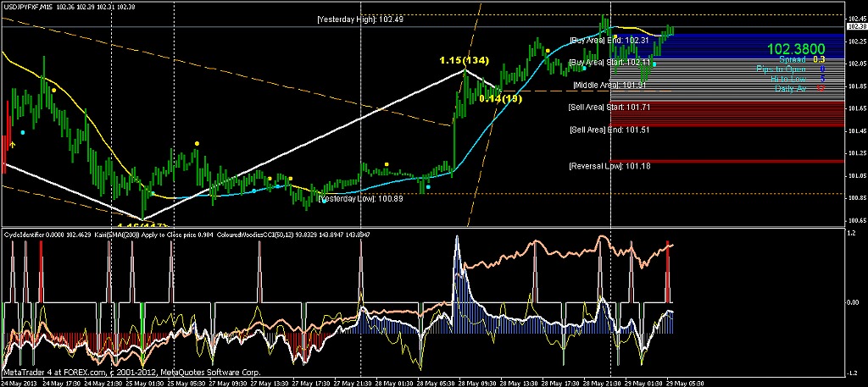Viewport: 868px width, 387px height.
Task: Click the large green 102.3800 price display
Action: 796,48
